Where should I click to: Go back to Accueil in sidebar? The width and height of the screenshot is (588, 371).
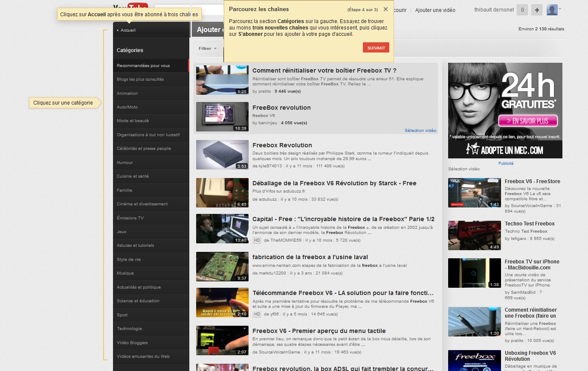127,30
